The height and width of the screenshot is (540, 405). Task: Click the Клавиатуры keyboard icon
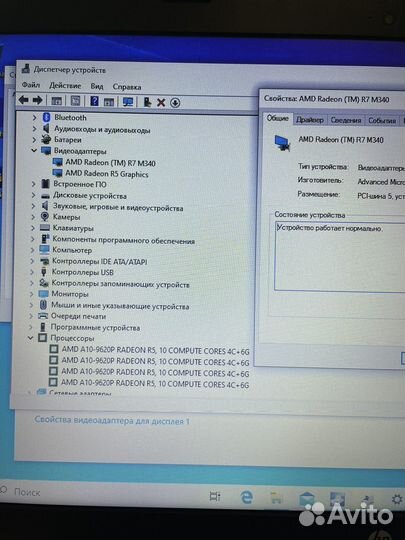[45, 228]
